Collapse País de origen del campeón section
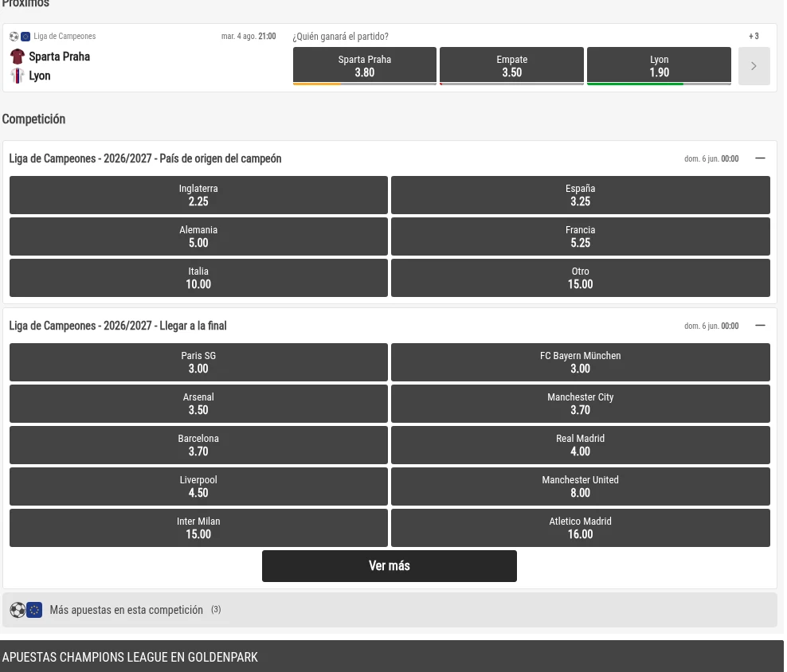 [760, 158]
